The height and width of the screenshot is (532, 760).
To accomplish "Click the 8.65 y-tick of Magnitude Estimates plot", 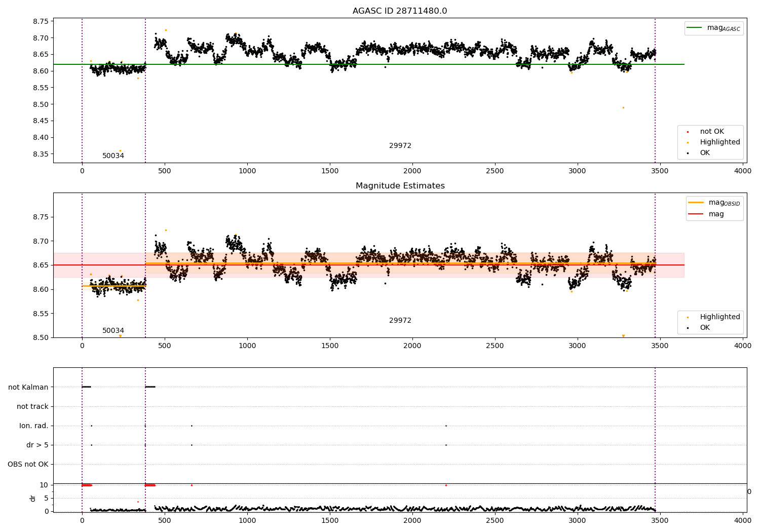I will (41, 265).
